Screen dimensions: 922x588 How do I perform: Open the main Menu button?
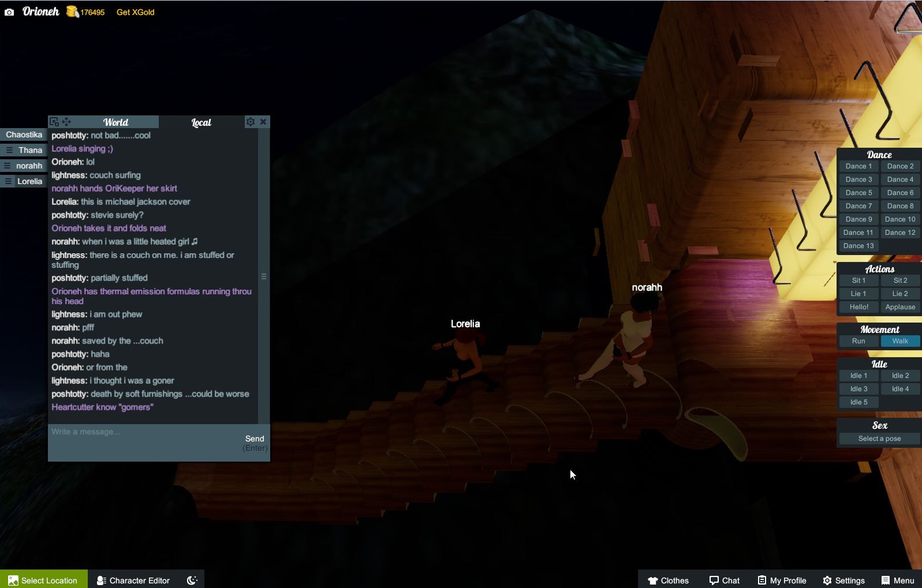(x=898, y=580)
